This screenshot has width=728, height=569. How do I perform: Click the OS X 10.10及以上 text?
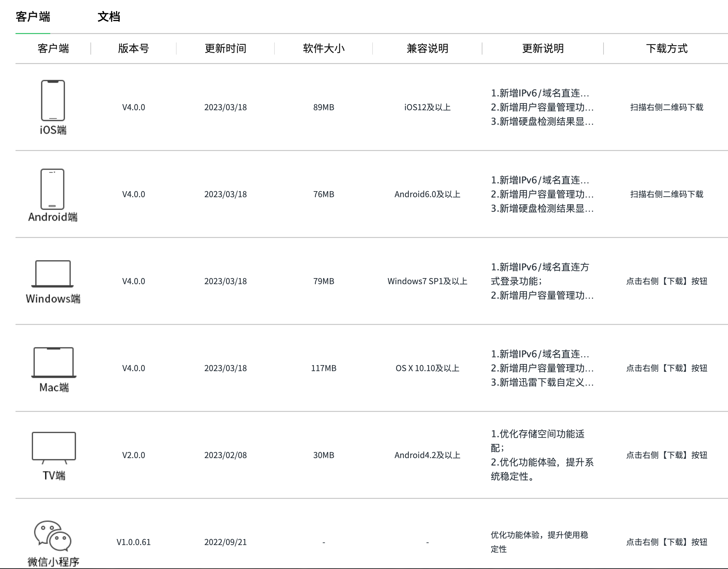coord(427,368)
